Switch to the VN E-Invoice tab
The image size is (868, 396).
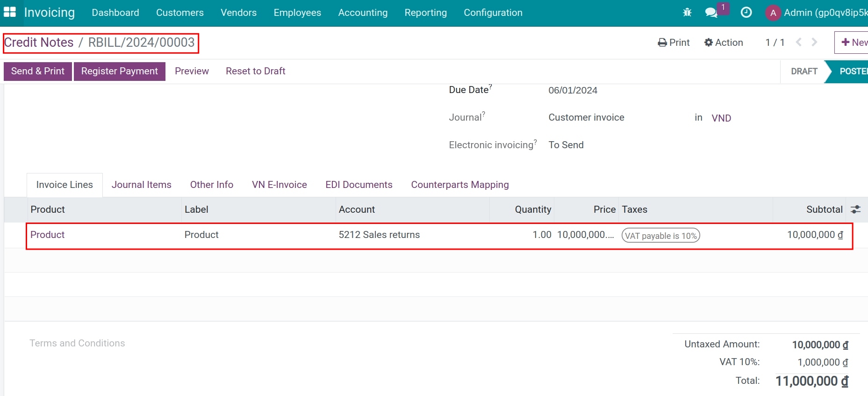tap(280, 185)
